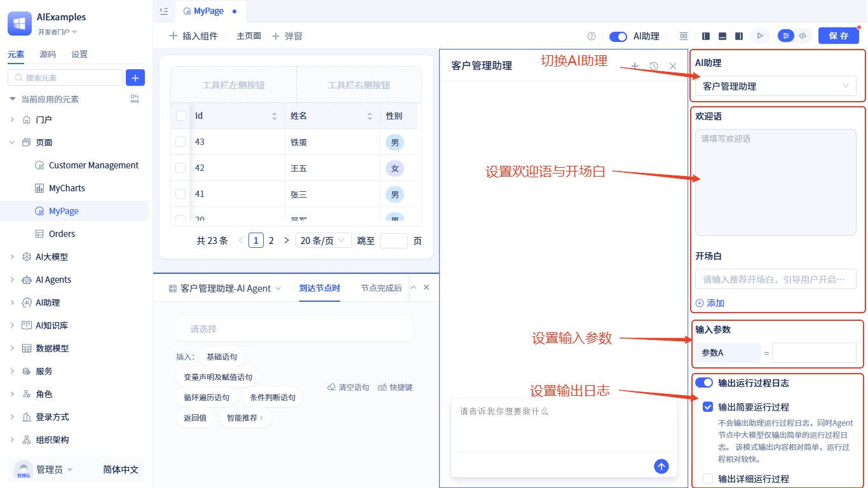
Task: Click the play preview button
Action: click(759, 36)
